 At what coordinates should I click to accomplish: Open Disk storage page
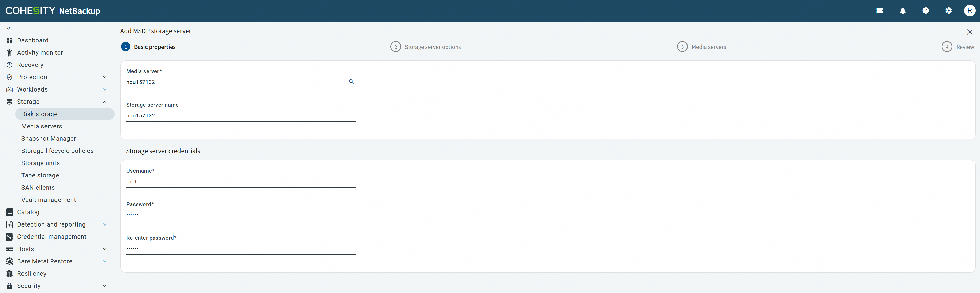click(65, 114)
